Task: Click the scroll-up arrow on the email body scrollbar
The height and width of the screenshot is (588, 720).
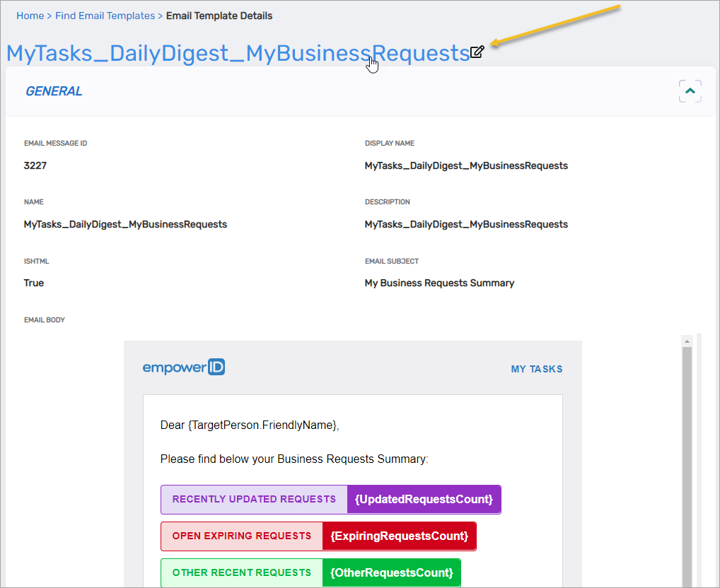Action: point(686,341)
